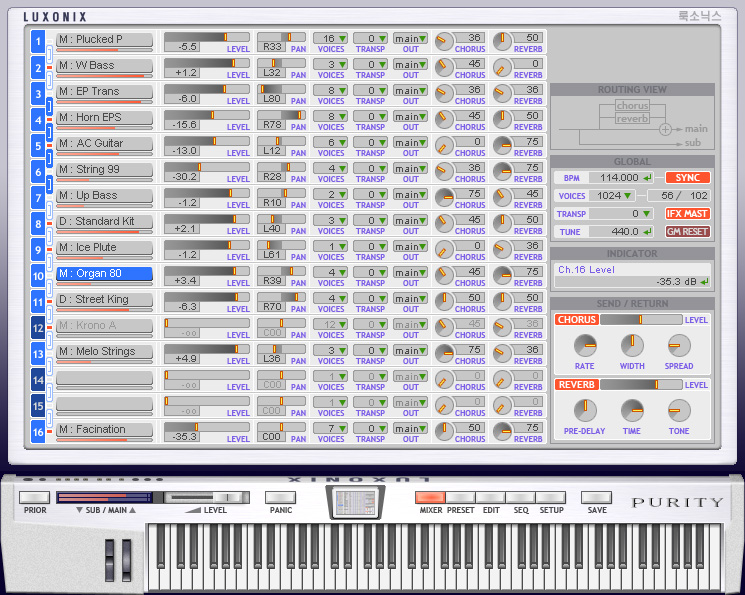The height and width of the screenshot is (595, 745).
Task: Click the channel 1 reverb knob
Action: pos(502,42)
